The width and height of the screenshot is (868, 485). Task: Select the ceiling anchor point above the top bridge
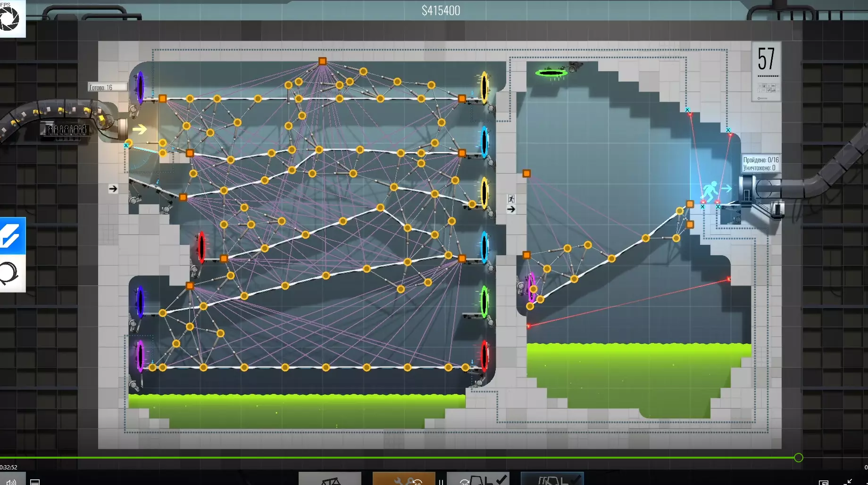322,61
